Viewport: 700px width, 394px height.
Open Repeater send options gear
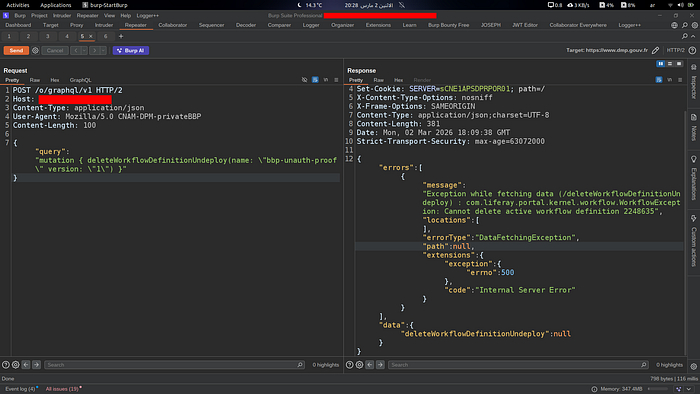point(35,50)
